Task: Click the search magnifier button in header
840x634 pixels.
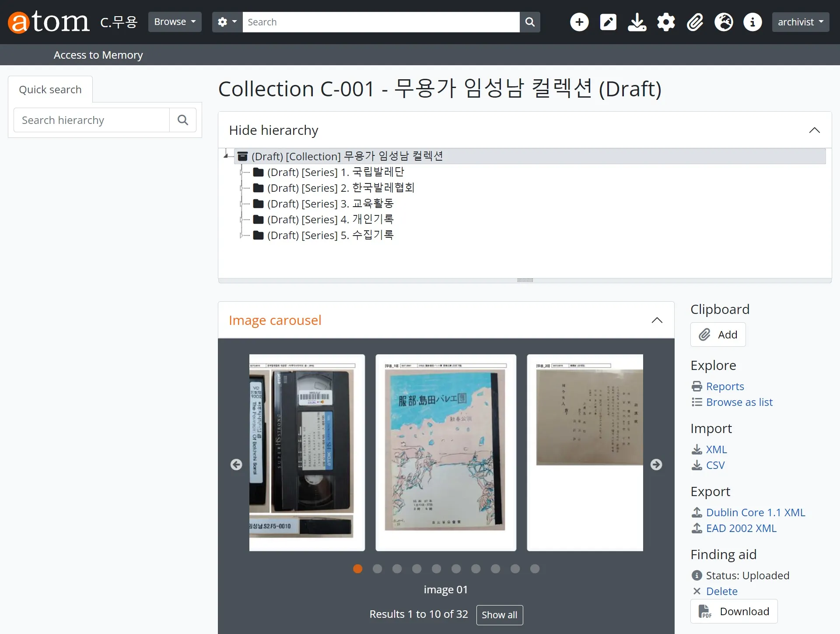Action: pyautogui.click(x=530, y=22)
